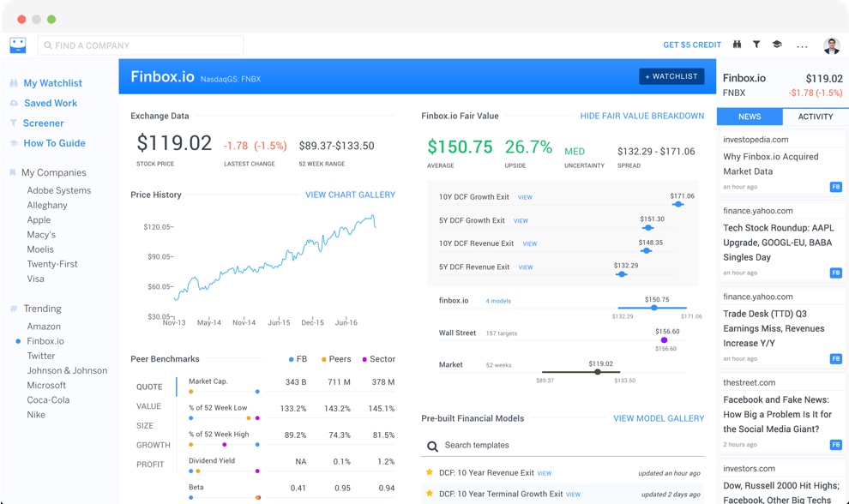The height and width of the screenshot is (504, 849).
Task: Click the FB badge on the Investopedia news story
Action: tap(835, 186)
